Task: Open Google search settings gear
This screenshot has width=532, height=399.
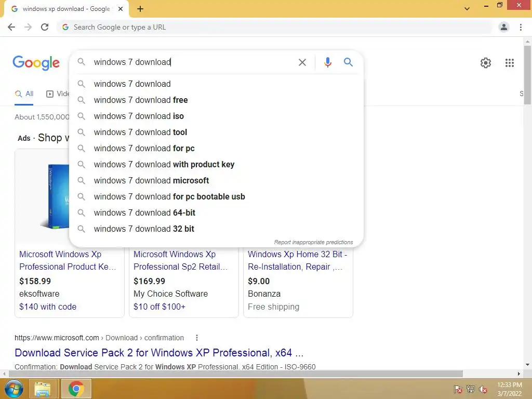Action: point(486,63)
